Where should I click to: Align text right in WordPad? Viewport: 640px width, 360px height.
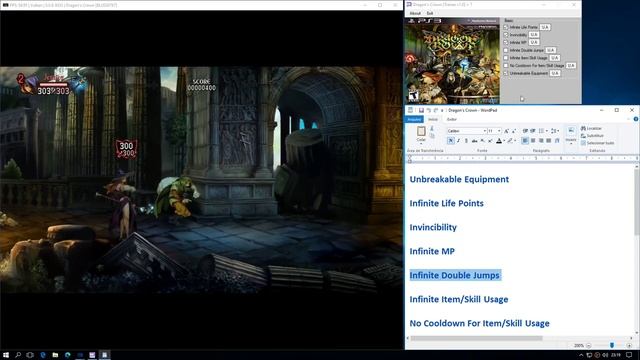coord(541,141)
